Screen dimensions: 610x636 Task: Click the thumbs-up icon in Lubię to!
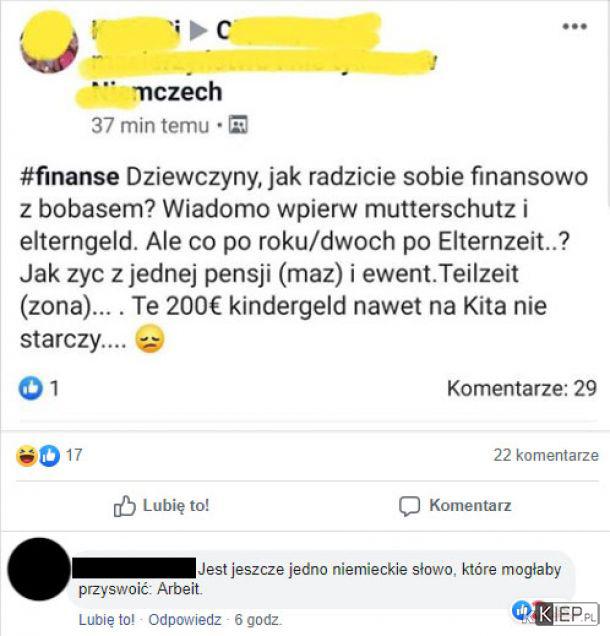click(124, 506)
